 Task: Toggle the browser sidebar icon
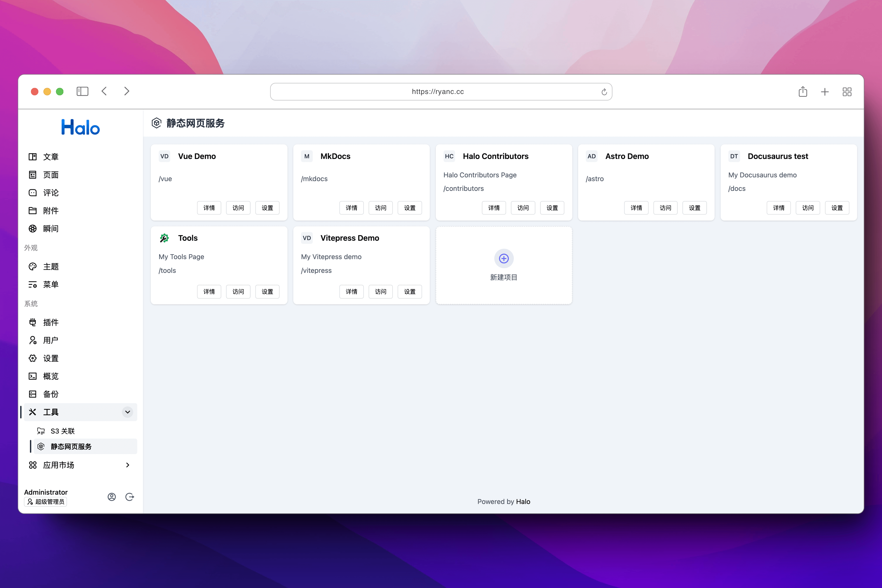(x=82, y=91)
